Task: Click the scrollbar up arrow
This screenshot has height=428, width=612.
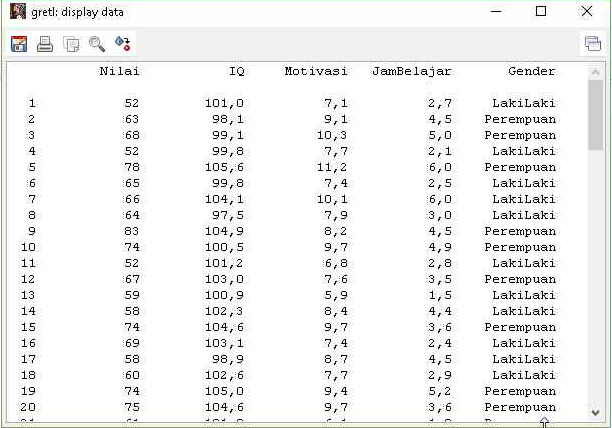Action: pos(596,71)
